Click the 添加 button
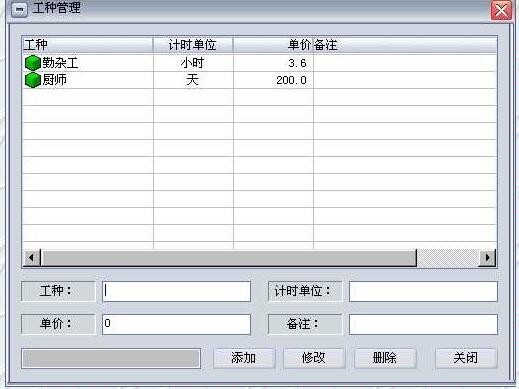The height and width of the screenshot is (389, 519). click(x=244, y=358)
